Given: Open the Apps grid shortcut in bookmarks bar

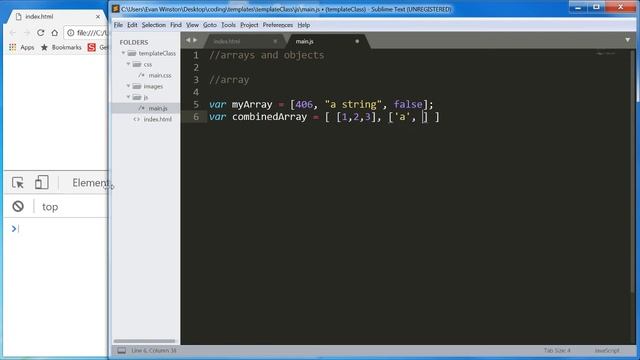Looking at the screenshot, I should pos(22,47).
